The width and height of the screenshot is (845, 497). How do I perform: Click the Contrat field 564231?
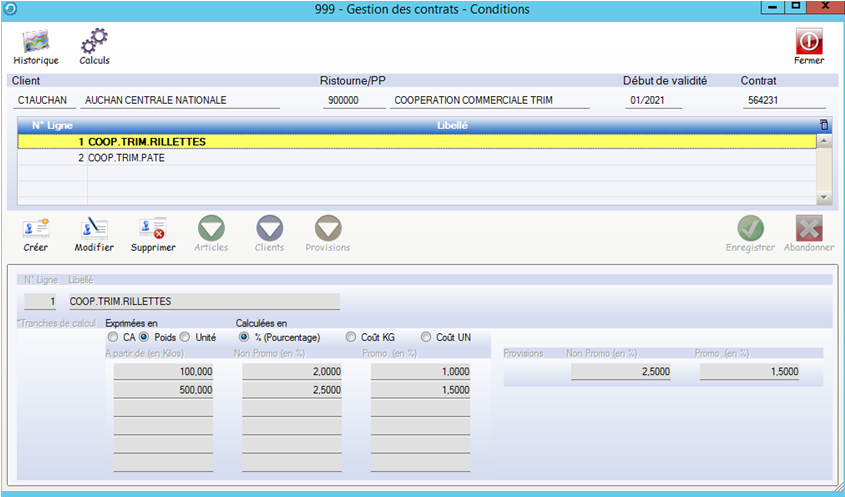coord(783,100)
